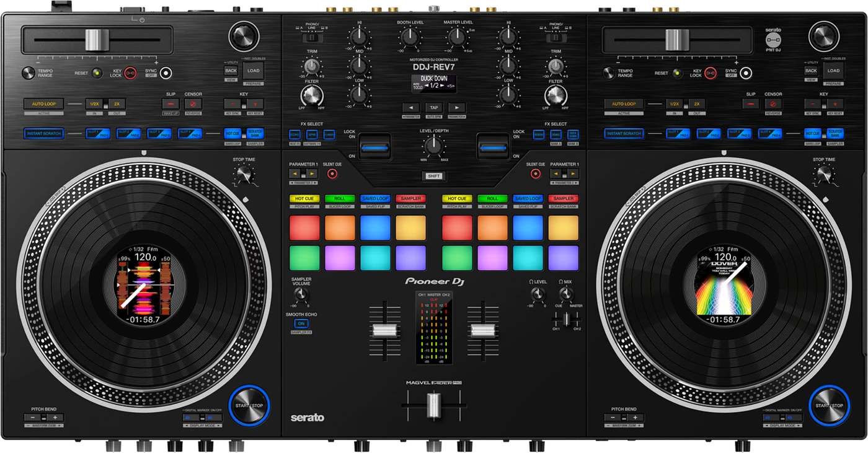Flip the right PHONO/LINE selector switch
The height and width of the screenshot is (453, 868).
point(555,38)
